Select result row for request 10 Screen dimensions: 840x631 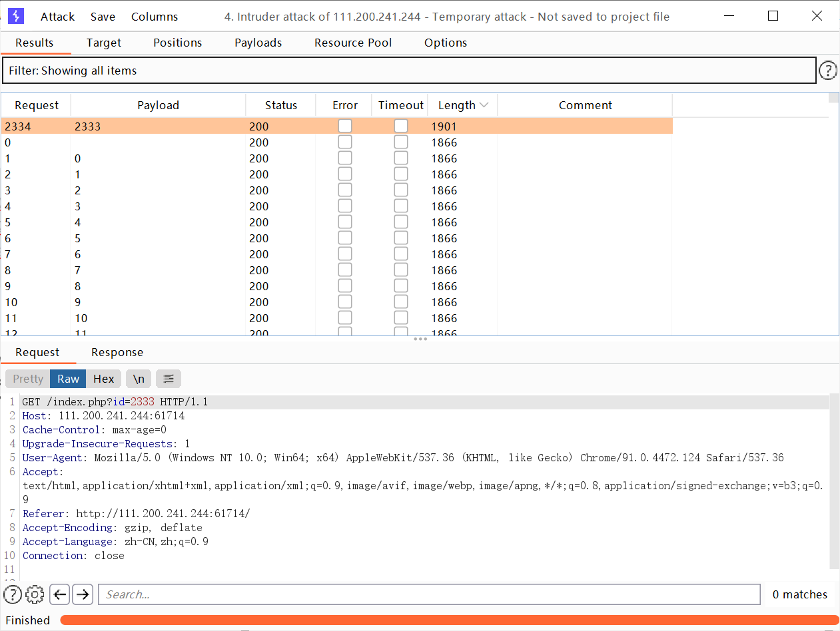click(337, 302)
